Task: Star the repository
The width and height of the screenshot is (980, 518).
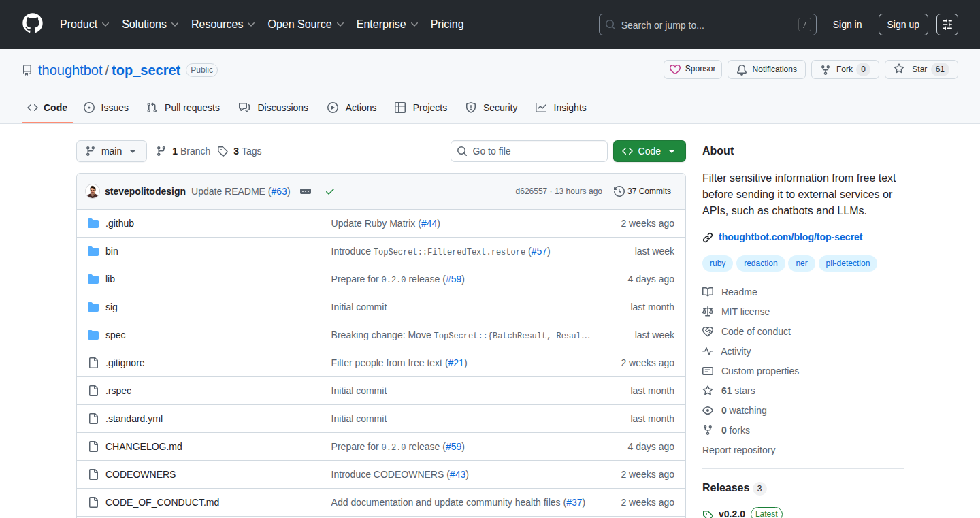Action: pyautogui.click(x=921, y=69)
